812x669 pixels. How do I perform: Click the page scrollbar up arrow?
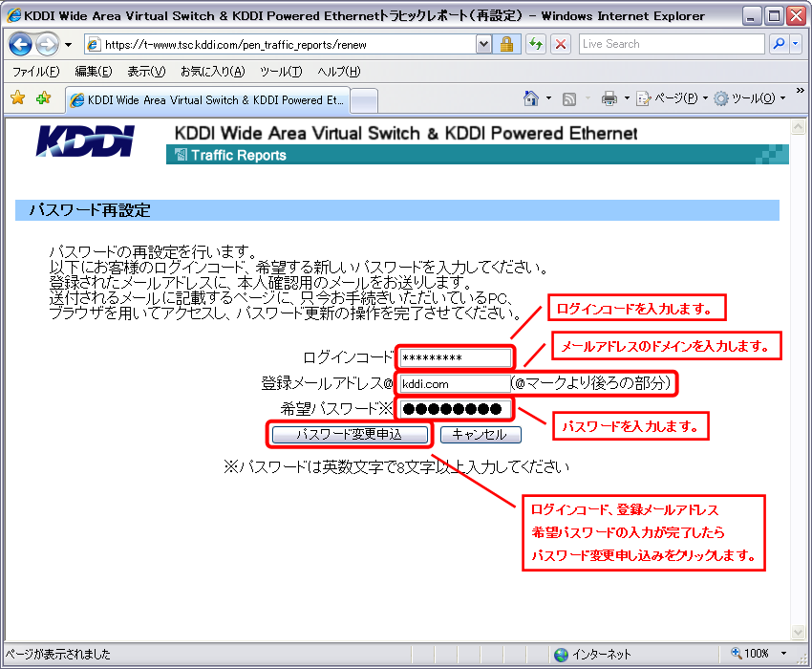pos(798,126)
